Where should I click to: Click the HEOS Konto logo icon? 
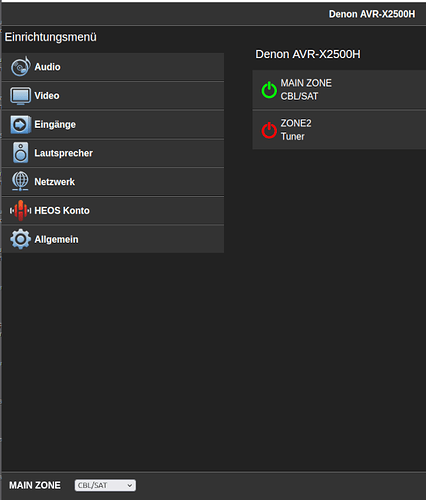click(21, 210)
